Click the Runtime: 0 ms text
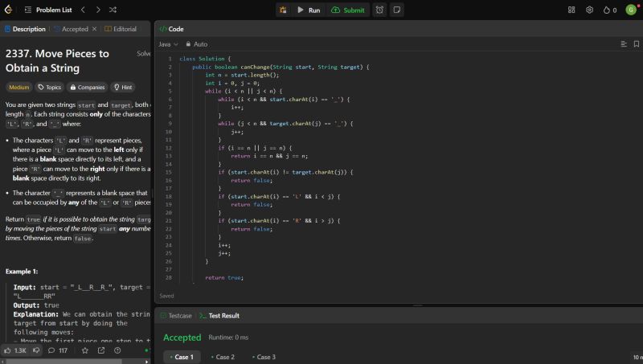Viewport: 643px width, 364px height. [x=228, y=337]
